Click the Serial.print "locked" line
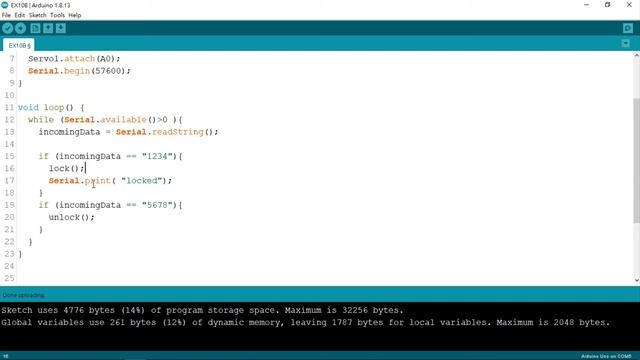The width and height of the screenshot is (640, 360). pyautogui.click(x=110, y=181)
